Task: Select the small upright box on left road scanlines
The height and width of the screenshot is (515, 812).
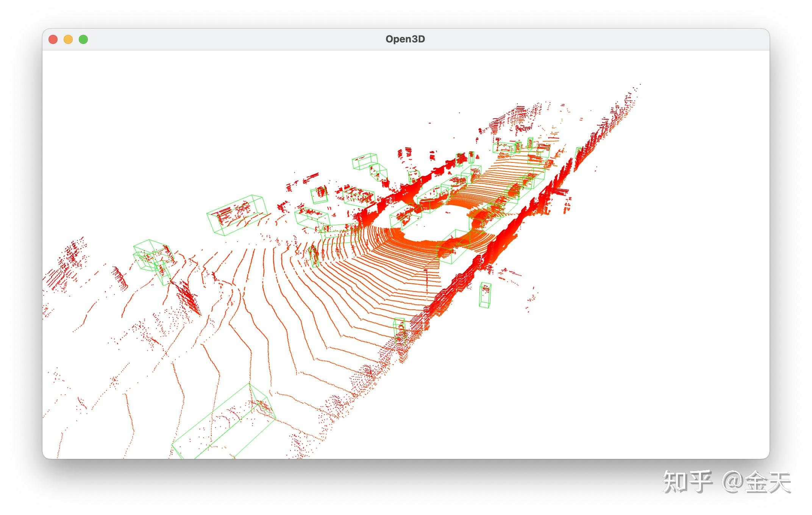Action: pos(314,256)
